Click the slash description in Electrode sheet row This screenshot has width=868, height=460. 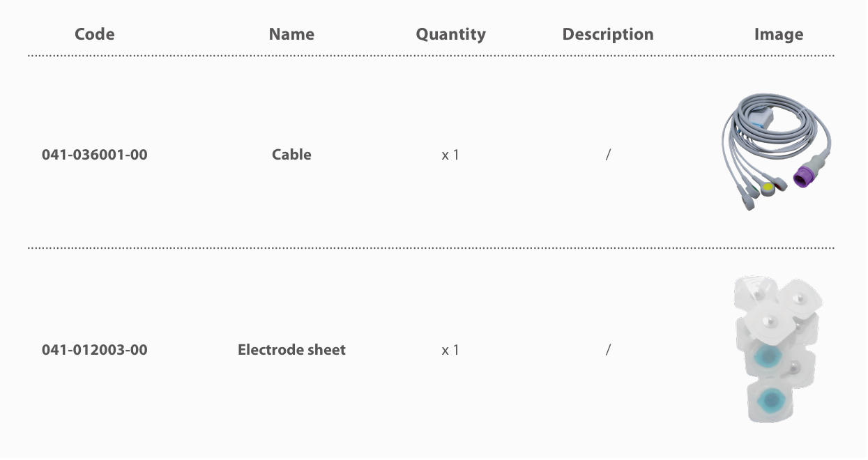coord(608,350)
